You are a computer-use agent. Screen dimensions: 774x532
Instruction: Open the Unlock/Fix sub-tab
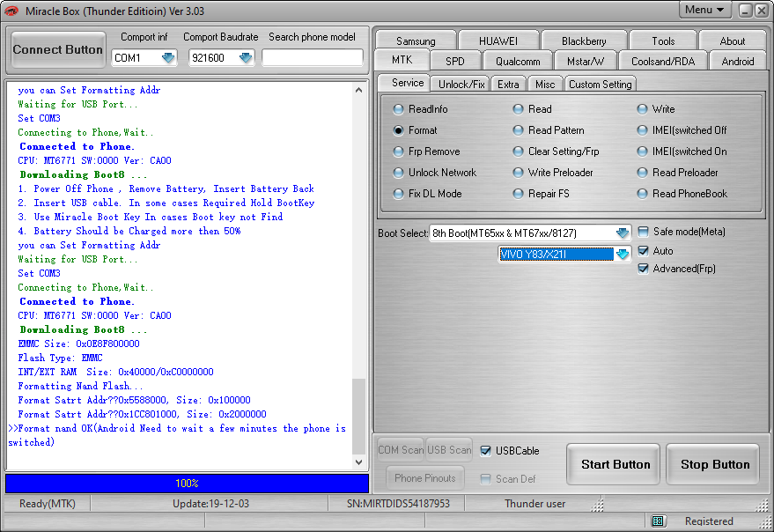point(461,84)
